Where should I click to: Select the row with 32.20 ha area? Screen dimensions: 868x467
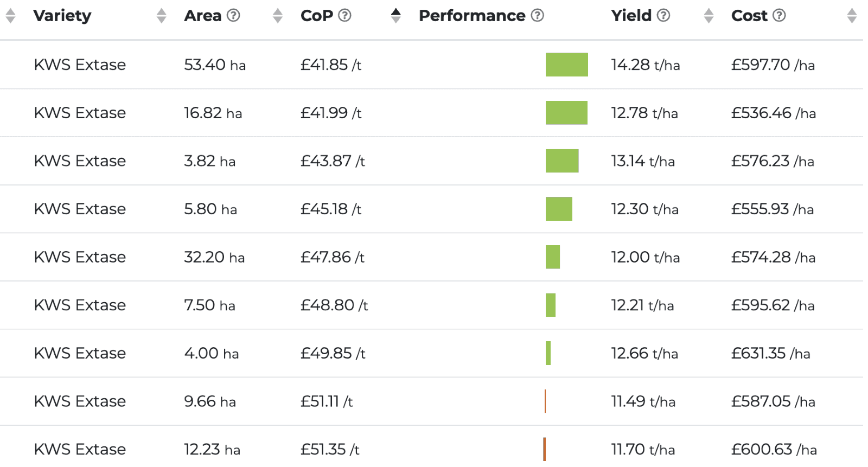pyautogui.click(x=214, y=257)
